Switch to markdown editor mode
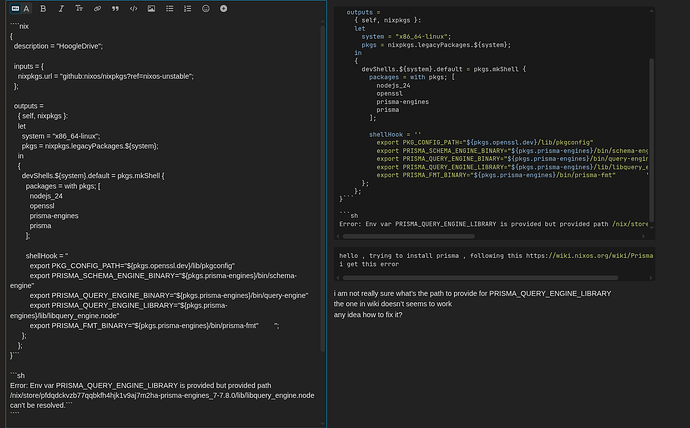This screenshot has width=690, height=428. 15,8
